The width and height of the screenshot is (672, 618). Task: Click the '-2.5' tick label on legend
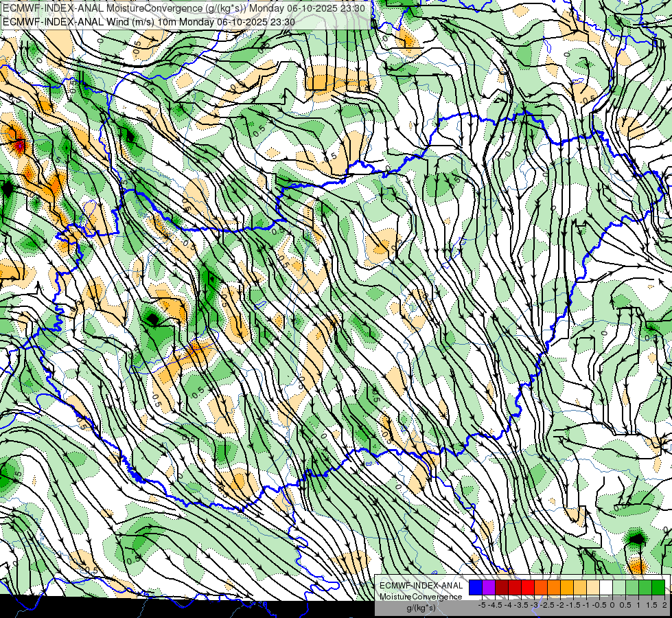click(x=547, y=605)
